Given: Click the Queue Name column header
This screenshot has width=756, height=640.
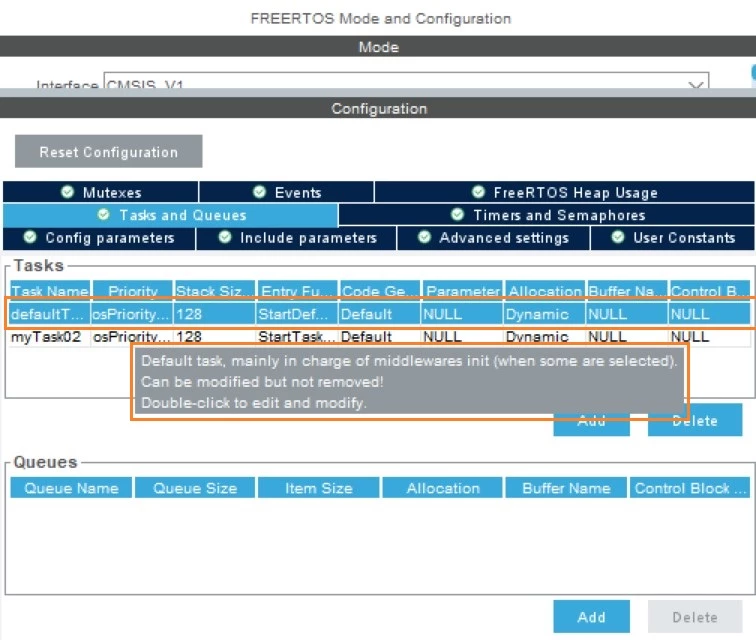Looking at the screenshot, I should [71, 488].
